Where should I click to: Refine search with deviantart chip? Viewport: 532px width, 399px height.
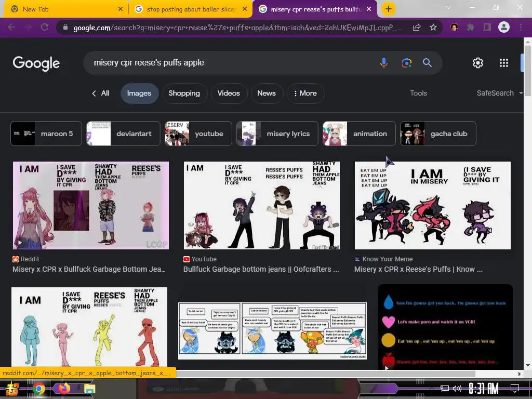coord(123,134)
